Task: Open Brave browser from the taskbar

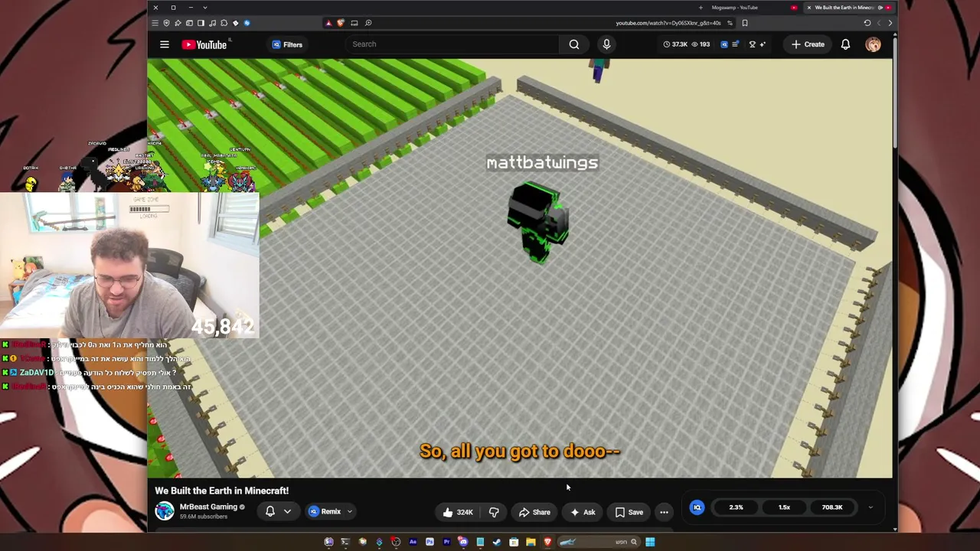Action: pos(547,542)
